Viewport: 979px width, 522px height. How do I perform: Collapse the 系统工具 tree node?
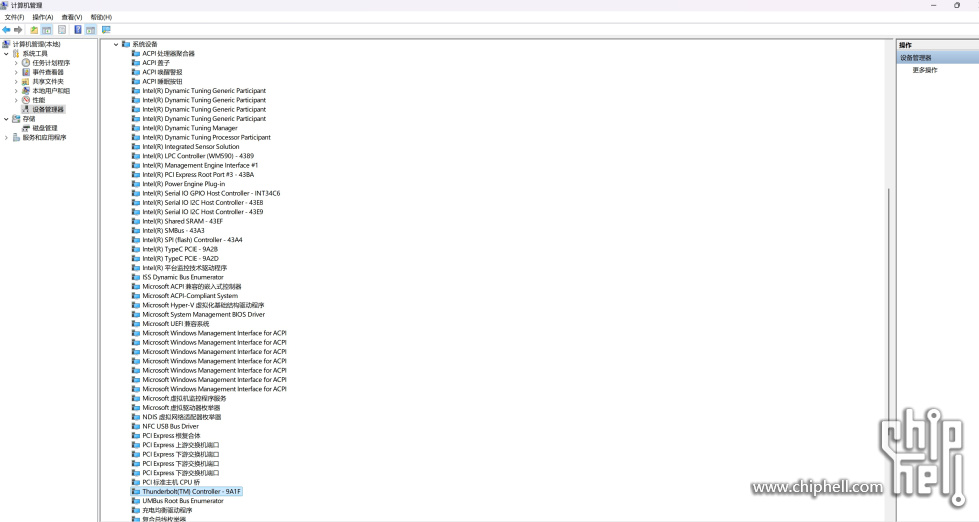pyautogui.click(x=7, y=54)
